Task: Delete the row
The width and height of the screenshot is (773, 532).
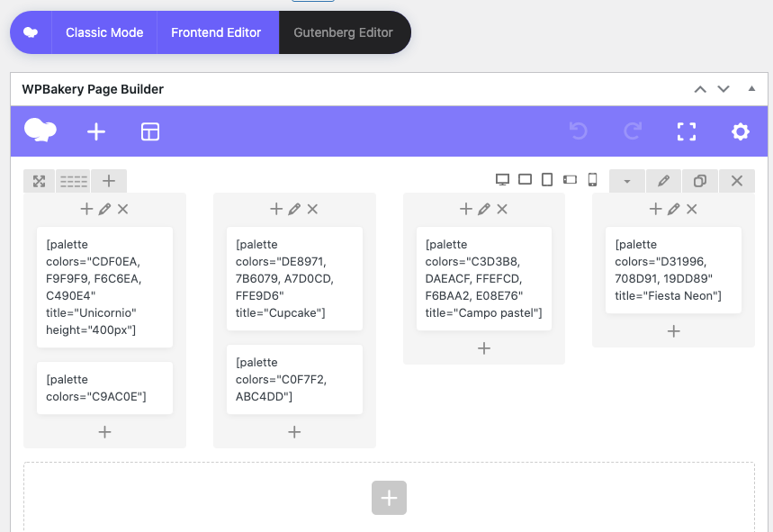Action: (x=737, y=181)
